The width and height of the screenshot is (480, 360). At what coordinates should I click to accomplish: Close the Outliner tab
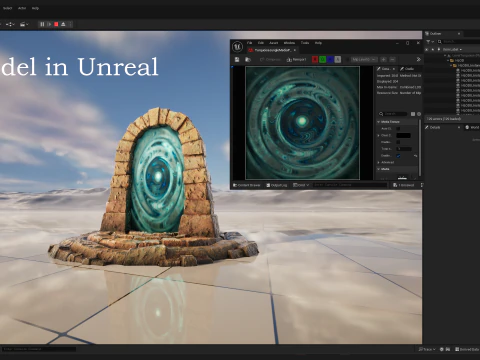click(459, 34)
